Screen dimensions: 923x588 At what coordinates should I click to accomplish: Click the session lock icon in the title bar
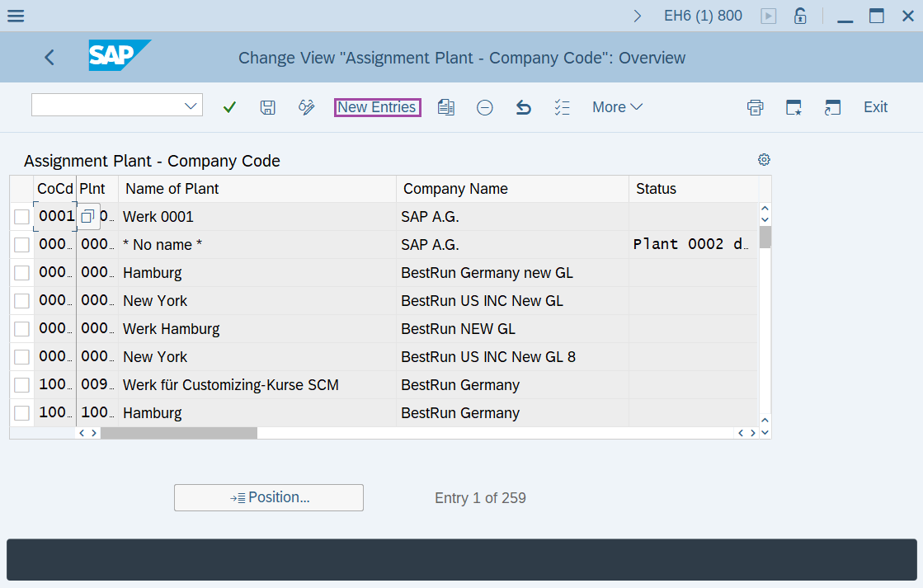(800, 15)
